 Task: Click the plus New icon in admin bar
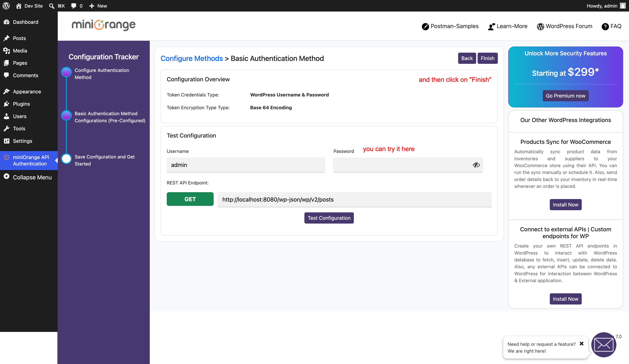click(x=92, y=6)
